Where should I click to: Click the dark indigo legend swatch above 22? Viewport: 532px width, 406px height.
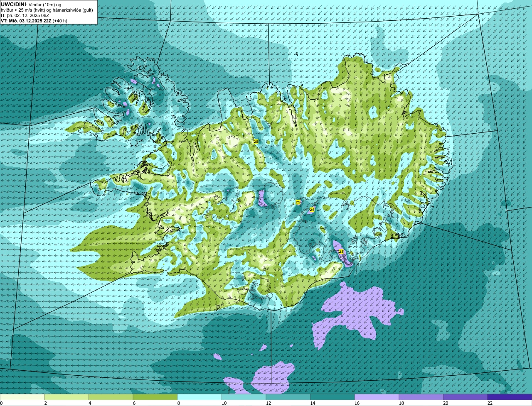[510, 397]
